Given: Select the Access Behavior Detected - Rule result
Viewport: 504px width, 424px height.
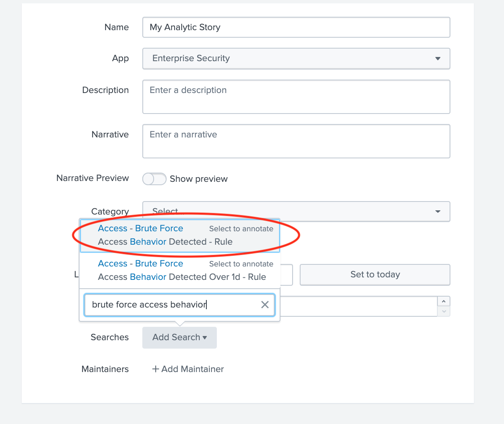Looking at the screenshot, I should (x=165, y=242).
